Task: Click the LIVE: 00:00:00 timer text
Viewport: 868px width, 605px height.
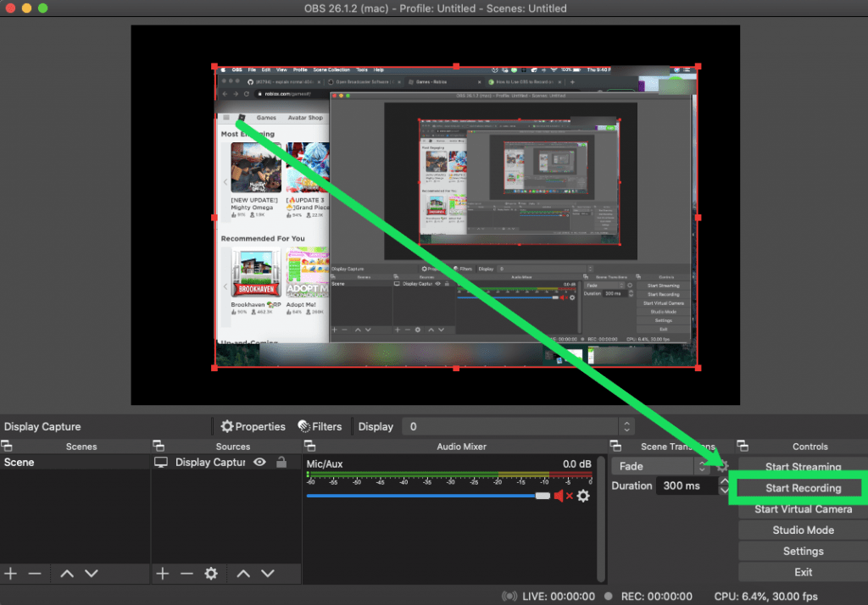Action: (559, 597)
